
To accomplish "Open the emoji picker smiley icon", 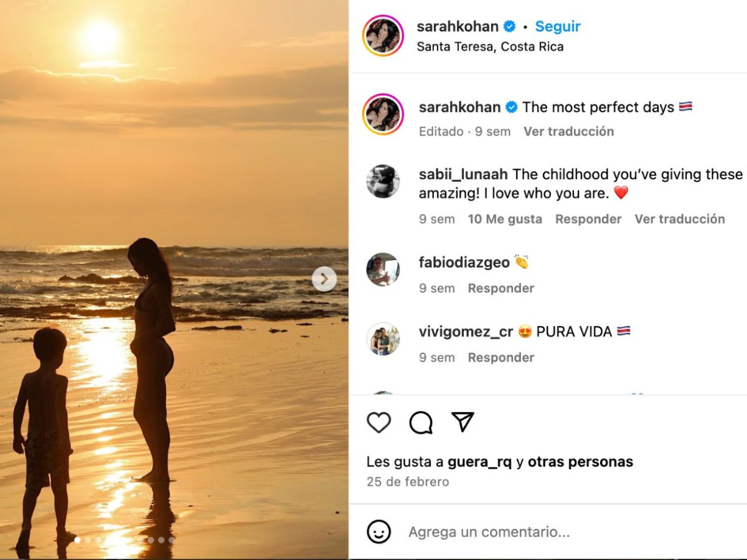I will pyautogui.click(x=379, y=532).
